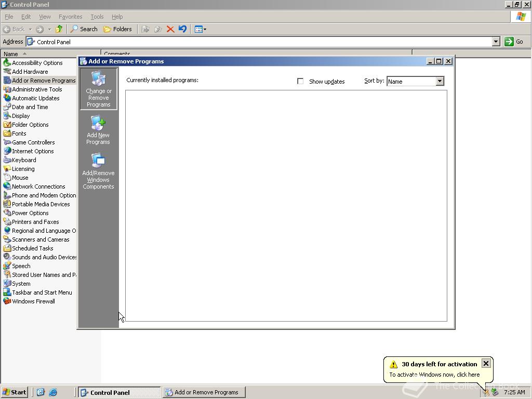Open the File menu
This screenshot has width=532, height=399.
[9, 17]
